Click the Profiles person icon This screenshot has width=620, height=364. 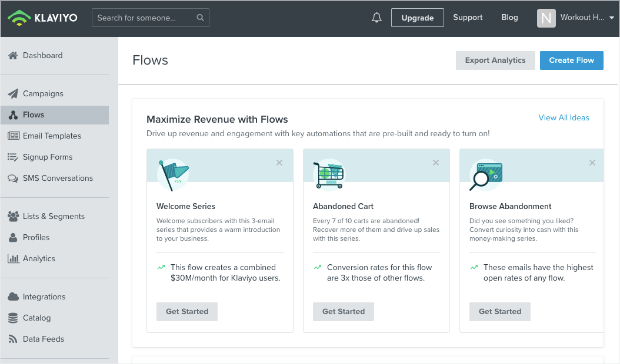tap(13, 238)
